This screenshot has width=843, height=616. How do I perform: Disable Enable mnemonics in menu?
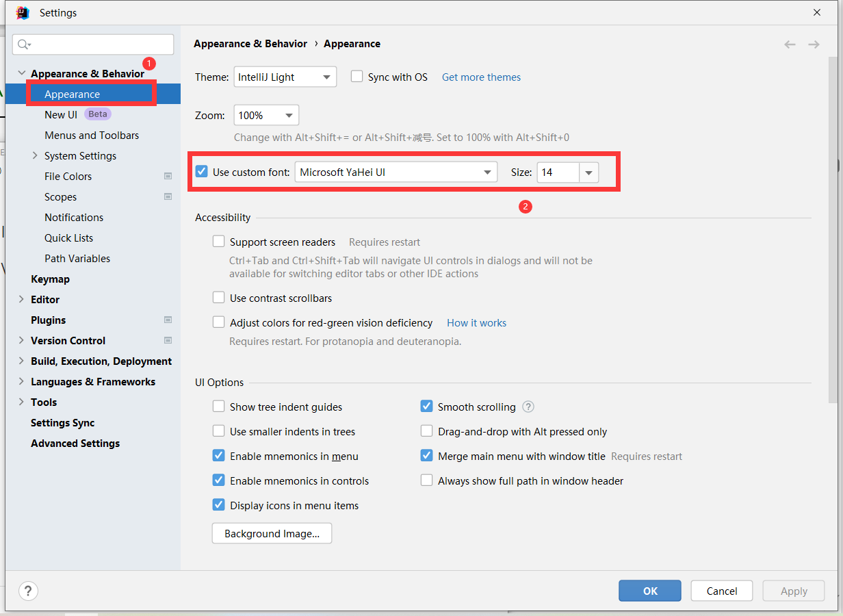coord(218,456)
